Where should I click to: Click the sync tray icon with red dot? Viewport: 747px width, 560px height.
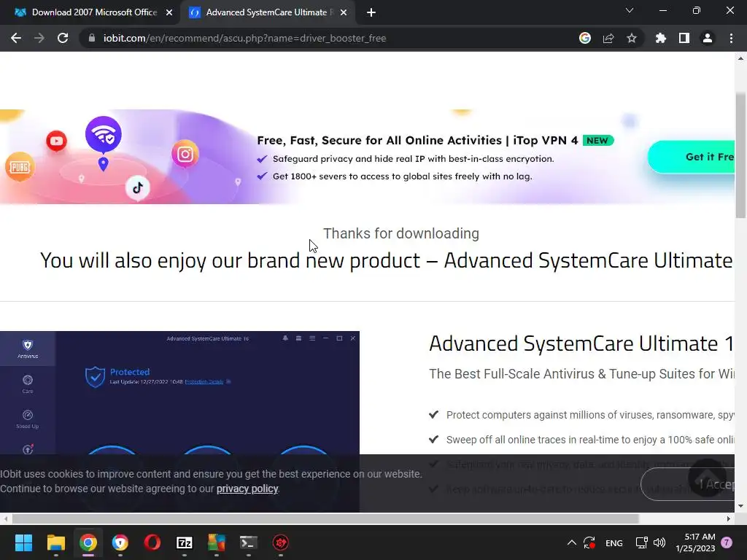tap(589, 542)
